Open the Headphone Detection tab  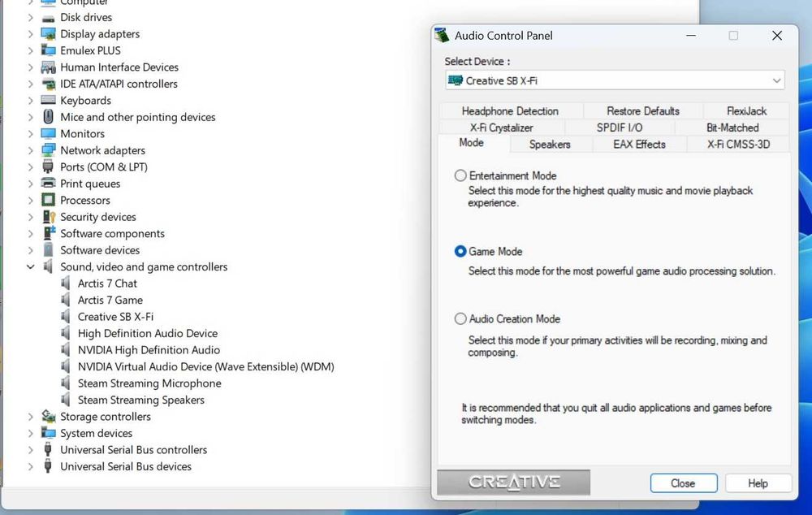pyautogui.click(x=510, y=110)
